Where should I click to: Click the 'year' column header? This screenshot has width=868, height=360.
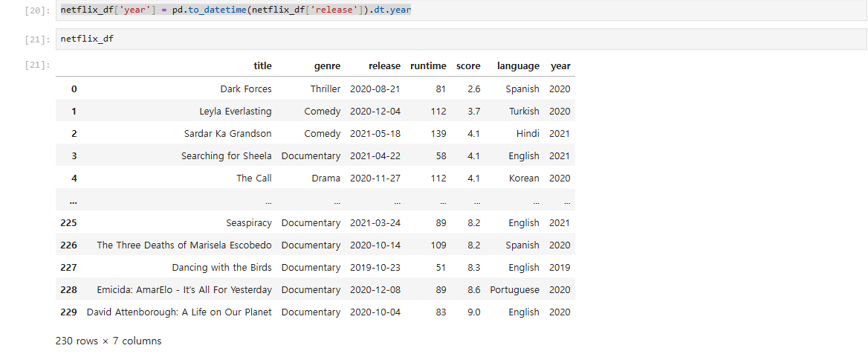pyautogui.click(x=560, y=66)
